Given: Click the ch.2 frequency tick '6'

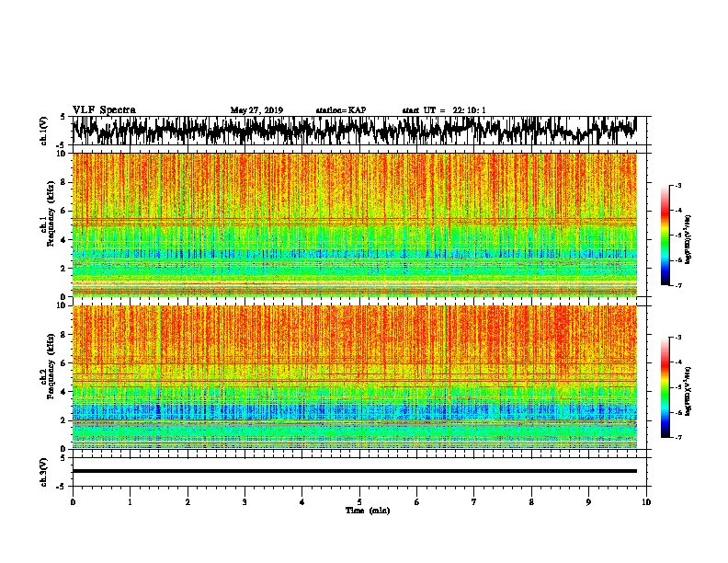Looking at the screenshot, I should (x=65, y=362).
